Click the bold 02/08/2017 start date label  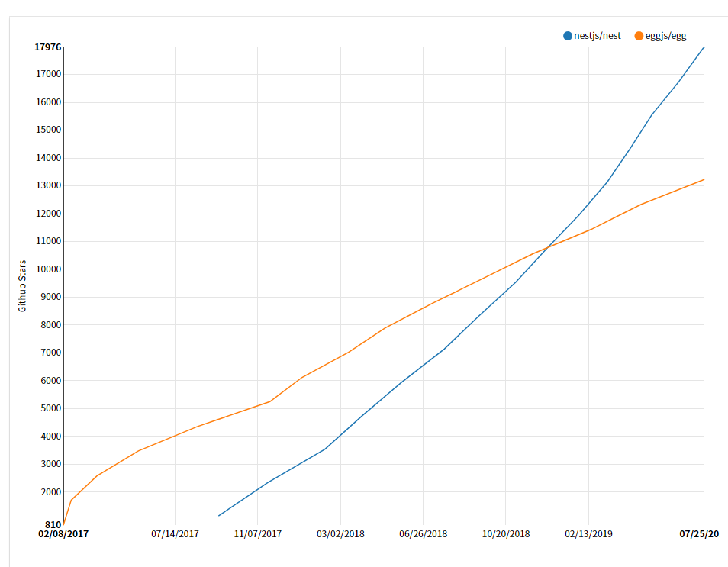(x=63, y=534)
